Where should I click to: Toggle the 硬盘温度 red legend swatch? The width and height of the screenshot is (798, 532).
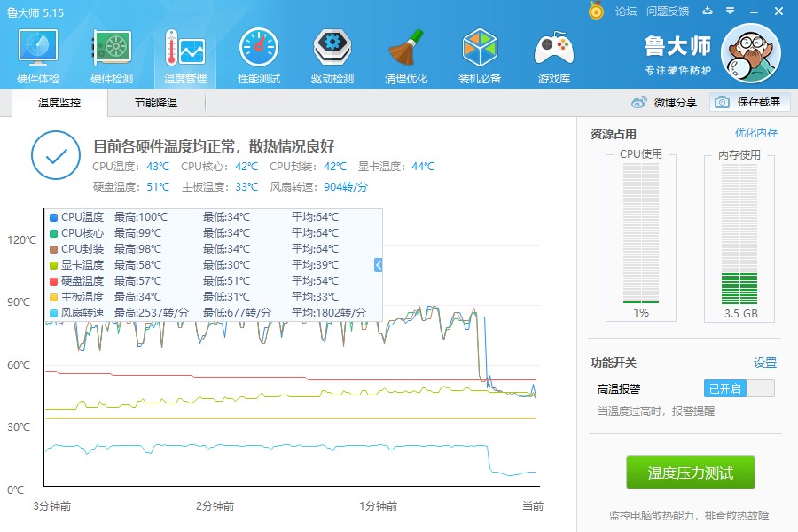(53, 281)
